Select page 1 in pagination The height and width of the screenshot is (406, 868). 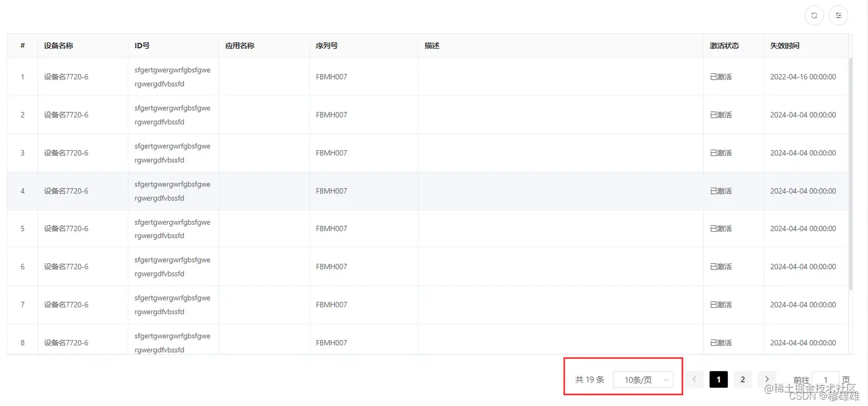click(x=719, y=380)
